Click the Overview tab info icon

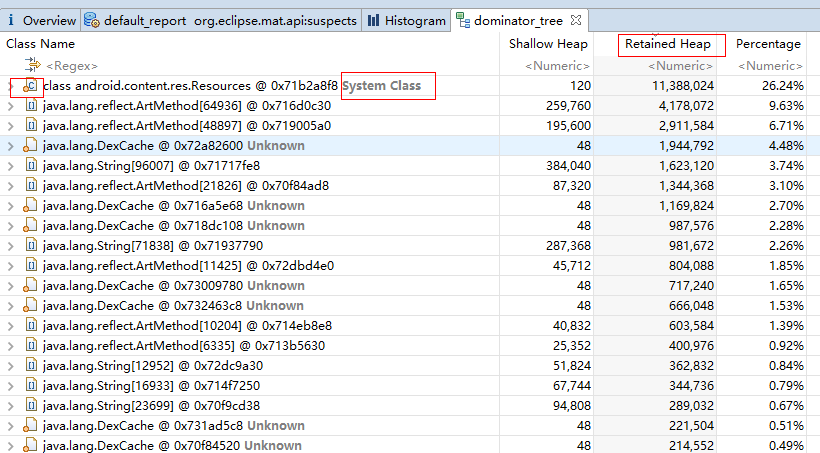[11, 20]
